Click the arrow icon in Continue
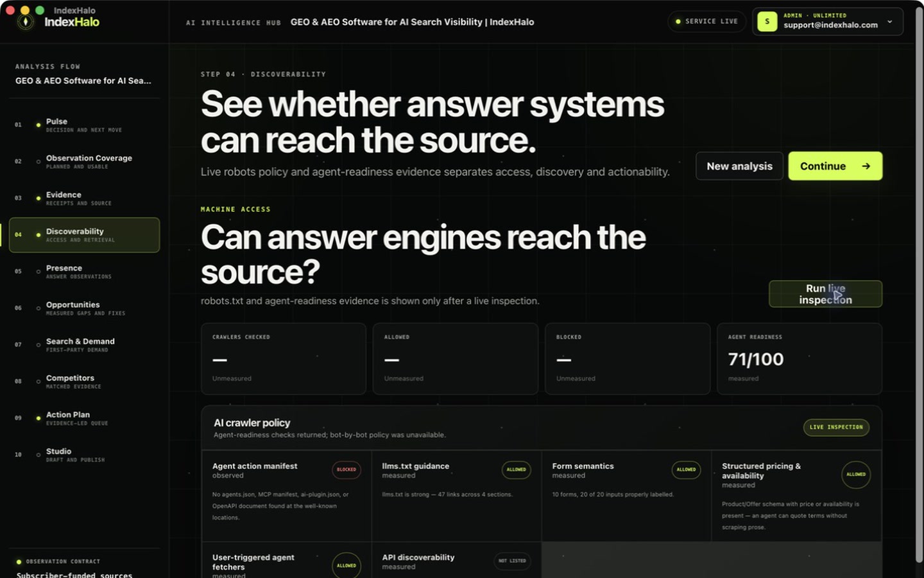The height and width of the screenshot is (578, 924). click(x=866, y=166)
